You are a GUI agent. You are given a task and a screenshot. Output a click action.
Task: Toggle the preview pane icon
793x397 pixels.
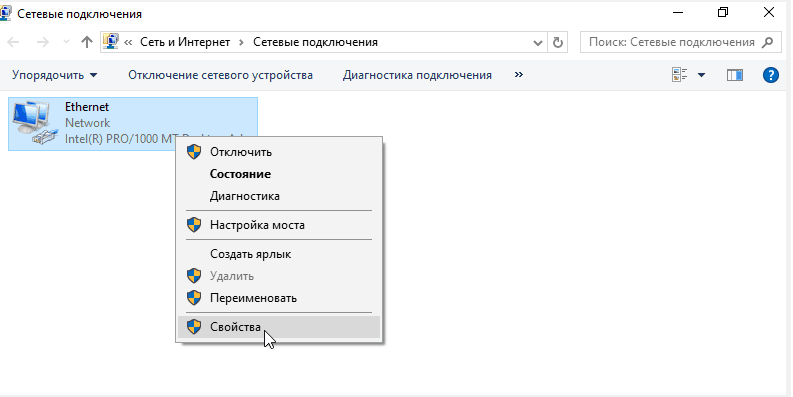[x=735, y=75]
